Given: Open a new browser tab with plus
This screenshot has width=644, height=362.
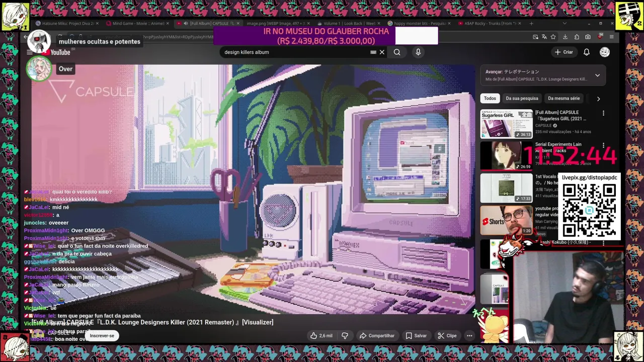Looking at the screenshot, I should 531,24.
